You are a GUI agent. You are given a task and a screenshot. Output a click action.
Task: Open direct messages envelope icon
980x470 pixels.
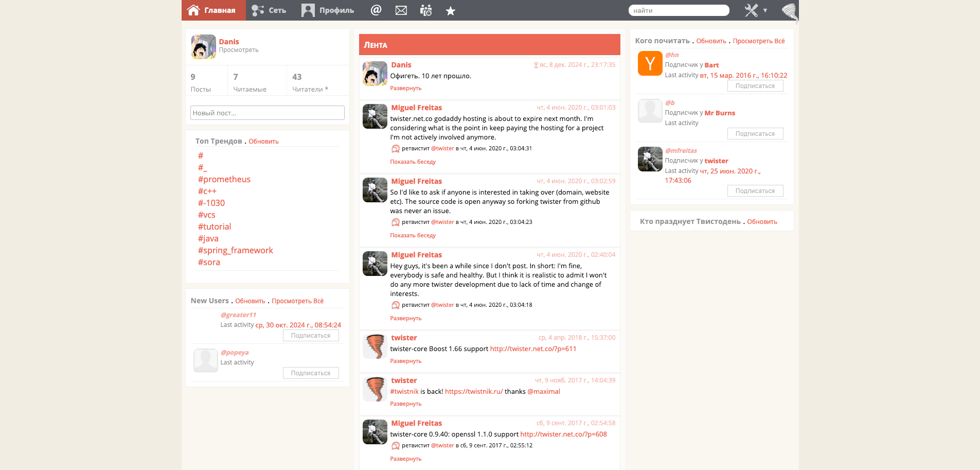tap(401, 10)
